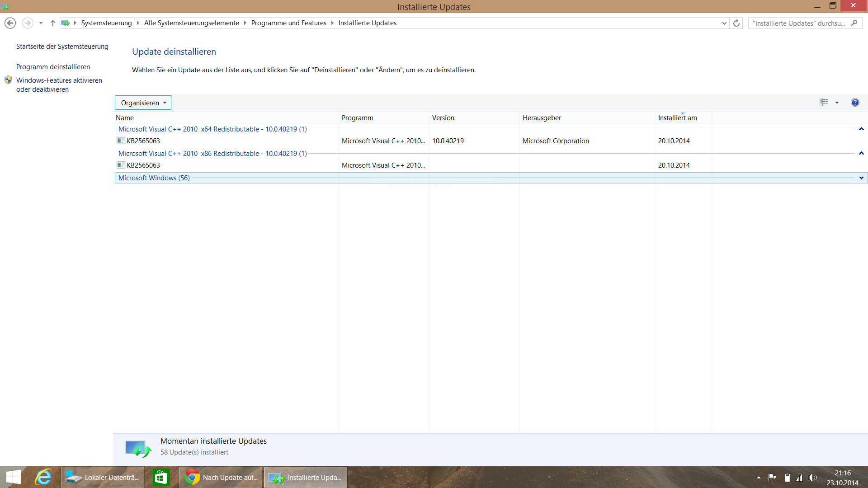Collapse the x64 Redistributable group
868x488 pixels.
tap(861, 129)
